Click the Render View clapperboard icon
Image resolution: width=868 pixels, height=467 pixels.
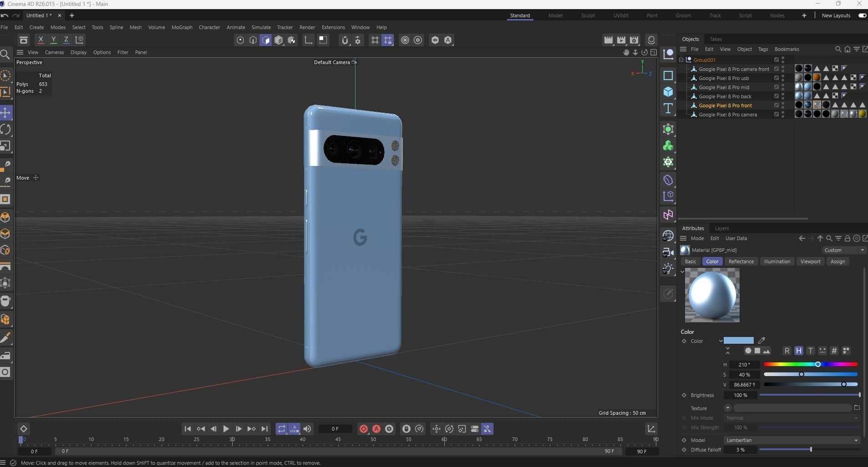[x=609, y=40]
